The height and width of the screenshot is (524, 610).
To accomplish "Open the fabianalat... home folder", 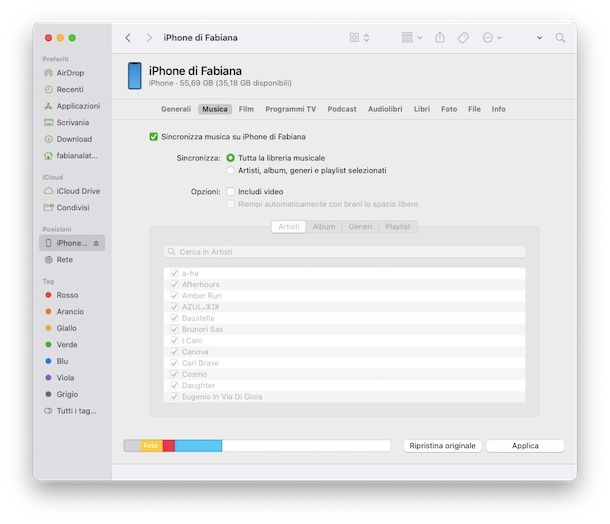I will [x=71, y=156].
